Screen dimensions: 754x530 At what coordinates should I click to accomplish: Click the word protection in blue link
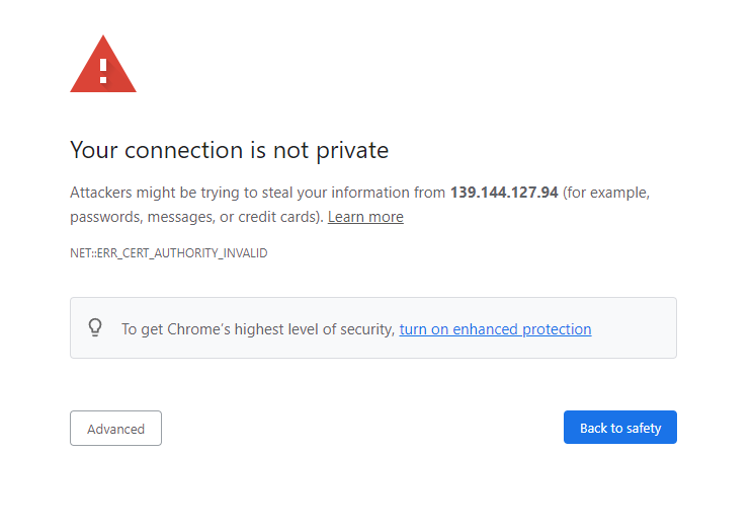pos(557,329)
